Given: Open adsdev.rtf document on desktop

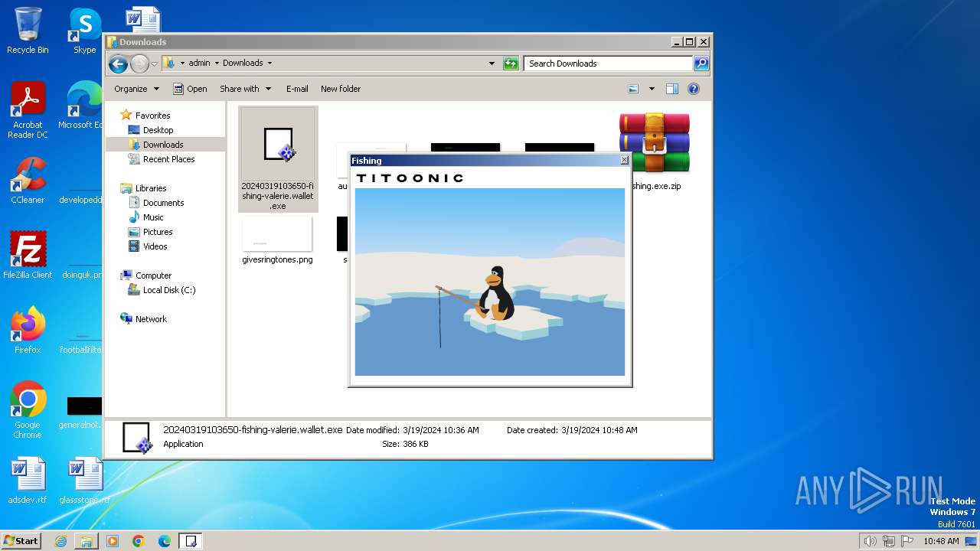Looking at the screenshot, I should pos(28,481).
